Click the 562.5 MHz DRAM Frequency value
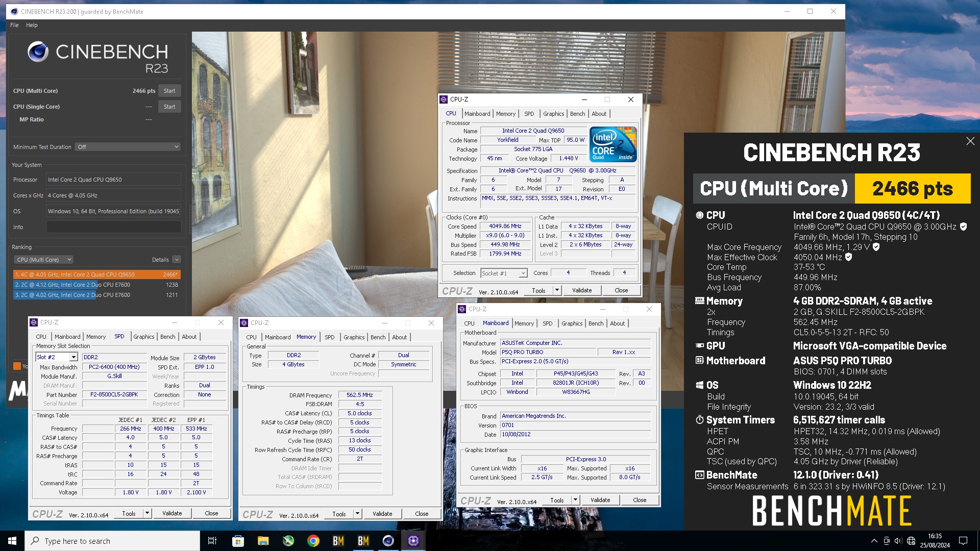Image resolution: width=980 pixels, height=551 pixels. click(360, 395)
